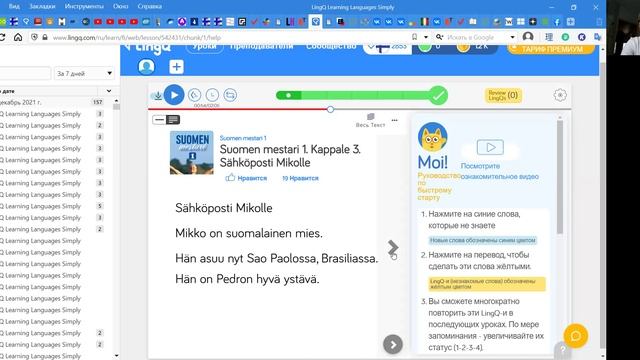The image size is (640, 360).
Task: Open Review LingQs (0)
Action: pos(503,96)
